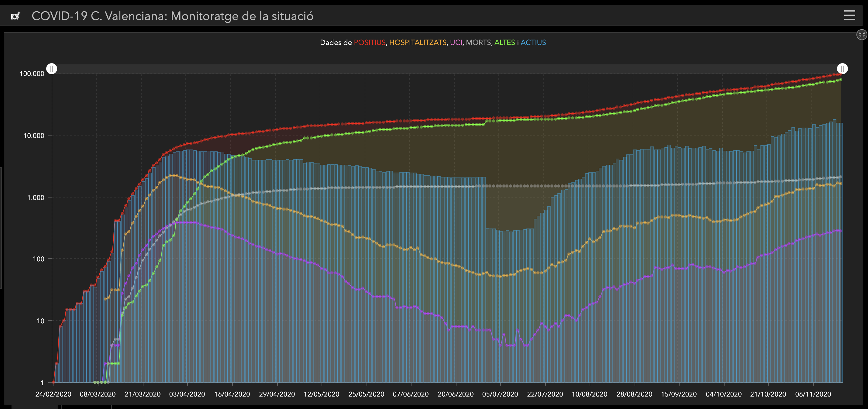Click the 03/04/2020 x-axis date label
The image size is (868, 409).
[187, 394]
